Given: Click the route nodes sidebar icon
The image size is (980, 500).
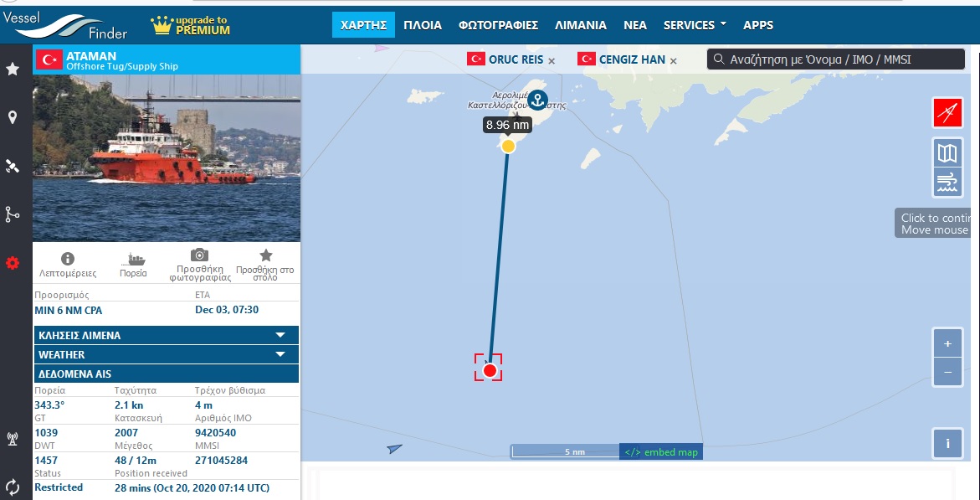Looking at the screenshot, I should click(x=13, y=214).
